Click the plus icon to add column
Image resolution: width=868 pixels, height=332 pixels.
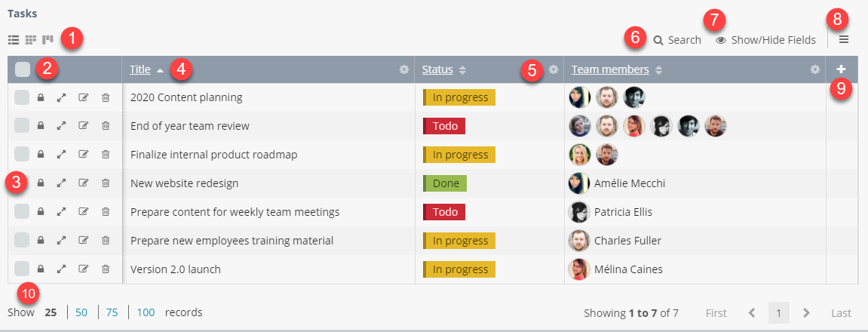pos(842,69)
